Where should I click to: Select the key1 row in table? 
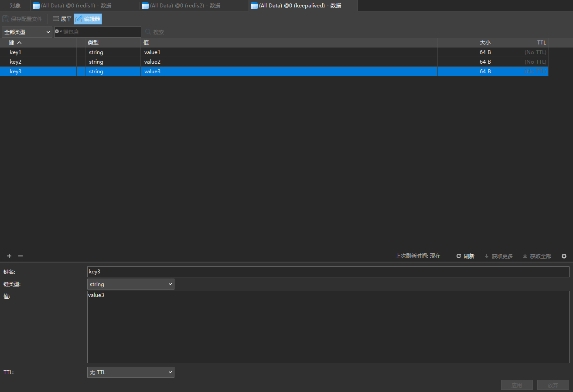click(x=16, y=52)
